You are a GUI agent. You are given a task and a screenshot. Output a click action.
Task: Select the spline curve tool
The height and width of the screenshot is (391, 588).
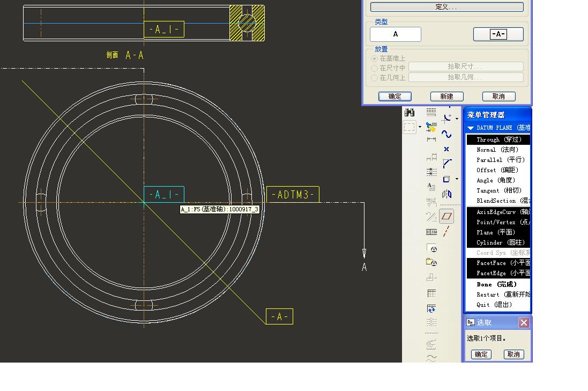pyautogui.click(x=446, y=134)
